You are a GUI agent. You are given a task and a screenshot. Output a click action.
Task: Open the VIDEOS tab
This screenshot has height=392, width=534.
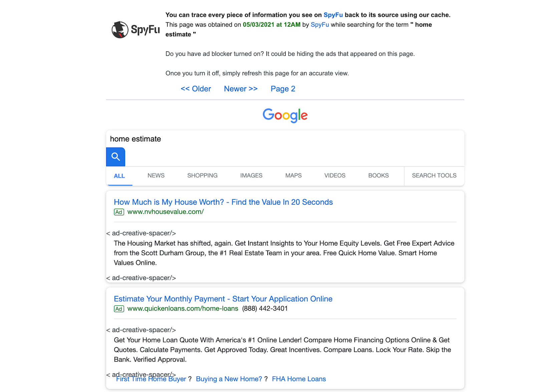coord(335,175)
